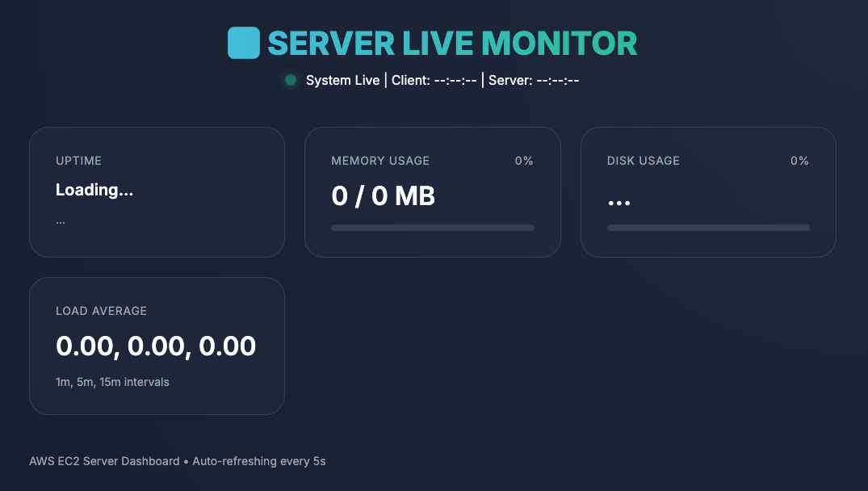Click the LOAD AVERAGE label

pyautogui.click(x=101, y=311)
